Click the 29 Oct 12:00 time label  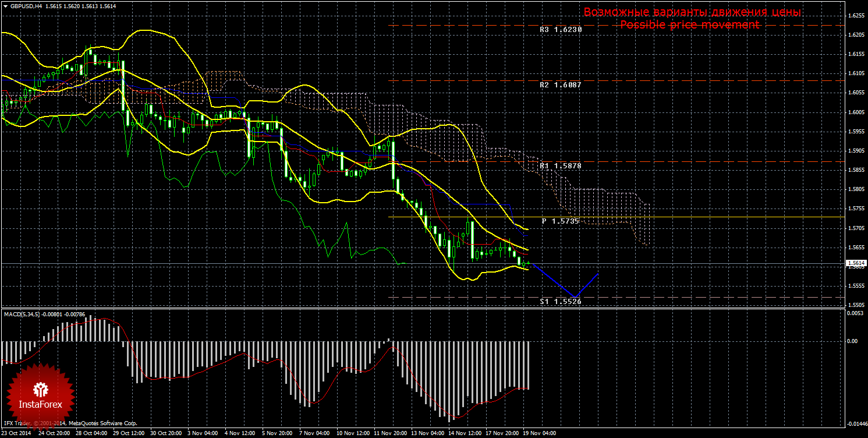[x=129, y=433]
